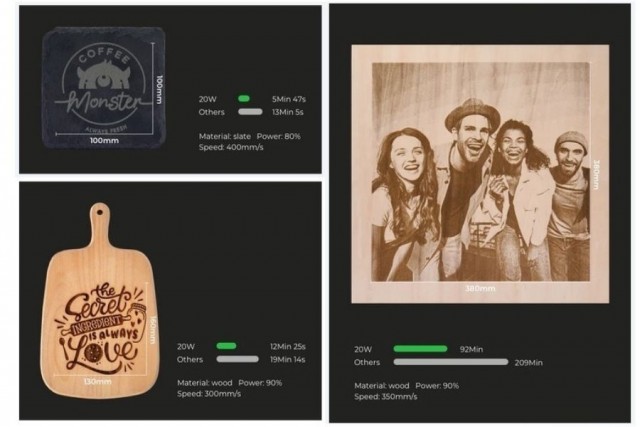Open the engraved wooden group photo
Image resolution: width=640 pixels, height=427 pixels.
(480, 174)
